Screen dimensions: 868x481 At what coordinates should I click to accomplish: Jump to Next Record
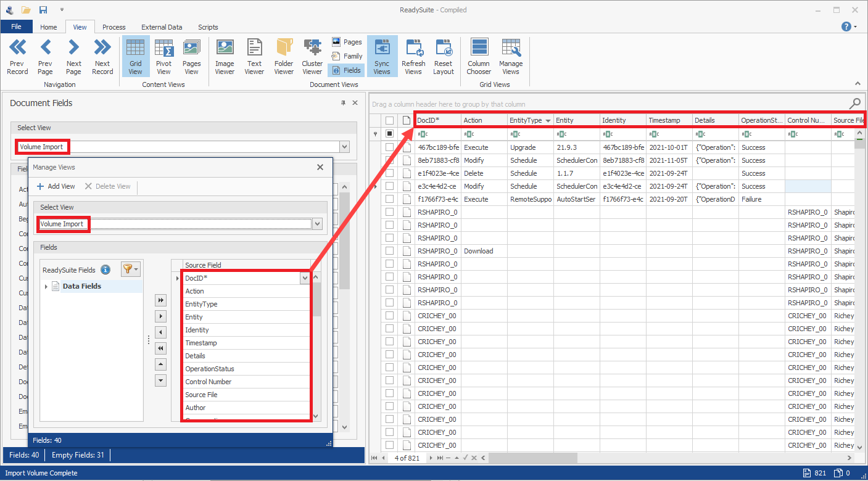[x=102, y=57]
